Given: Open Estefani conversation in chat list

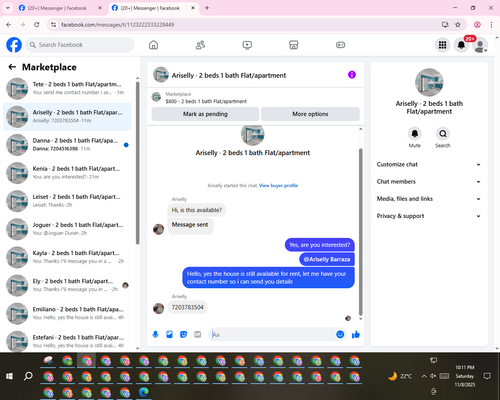Looking at the screenshot, I should (x=67, y=341).
